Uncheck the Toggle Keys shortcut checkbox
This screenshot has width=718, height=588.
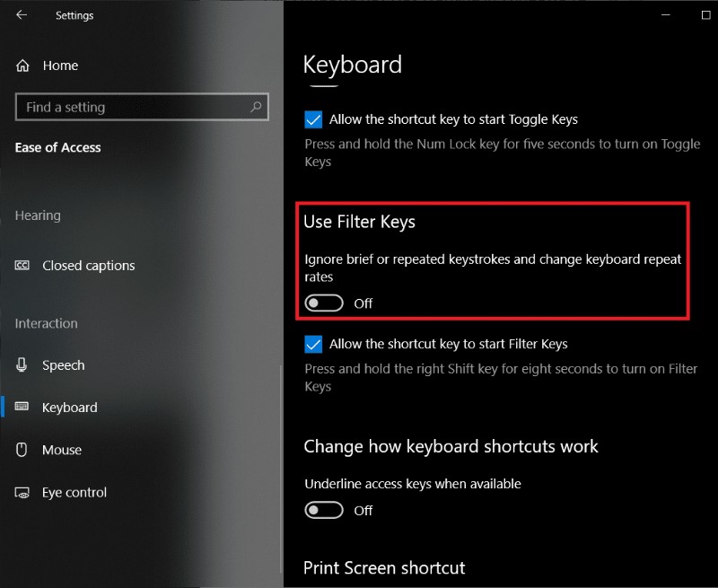315,118
